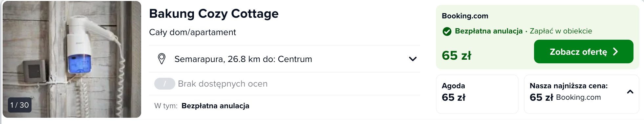Collapse the Nasza najniższa cena panel
This screenshot has height=124, width=644.
pyautogui.click(x=630, y=92)
